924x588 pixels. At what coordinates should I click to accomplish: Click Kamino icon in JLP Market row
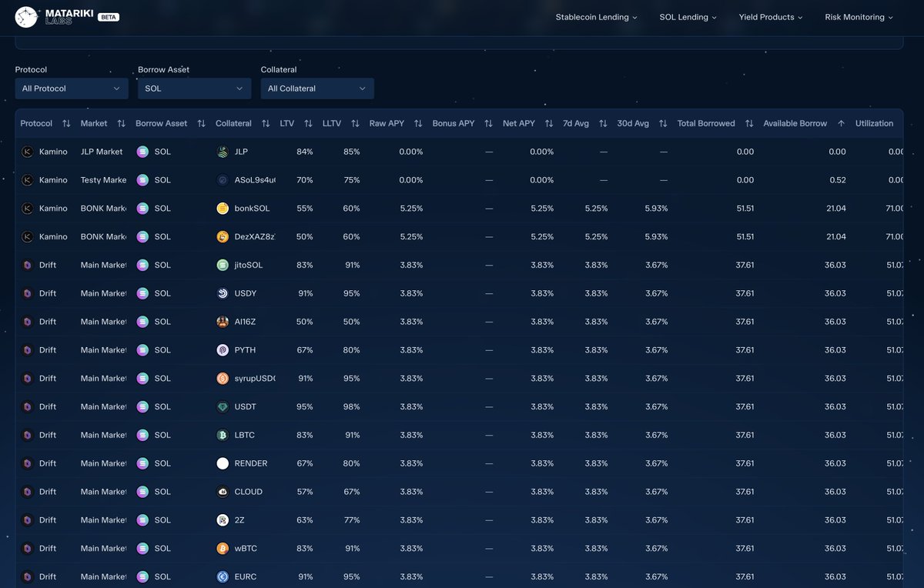tap(27, 152)
